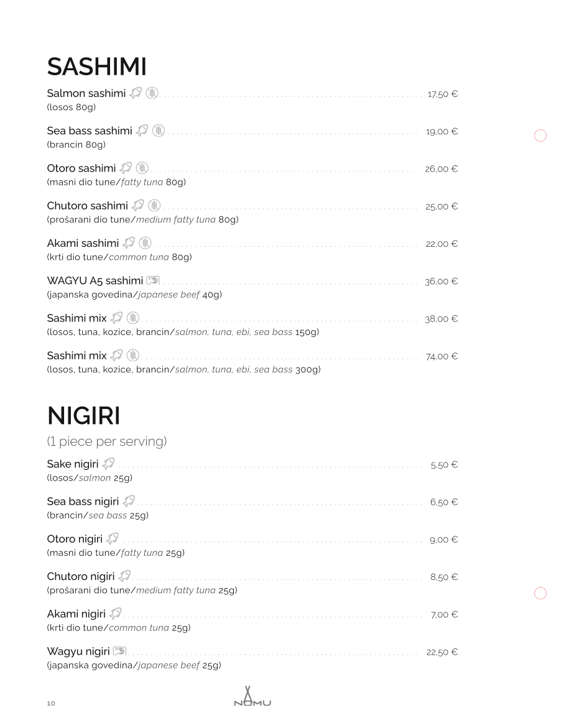Click the page number 10
The height and width of the screenshot is (728, 564).
tap(51, 703)
